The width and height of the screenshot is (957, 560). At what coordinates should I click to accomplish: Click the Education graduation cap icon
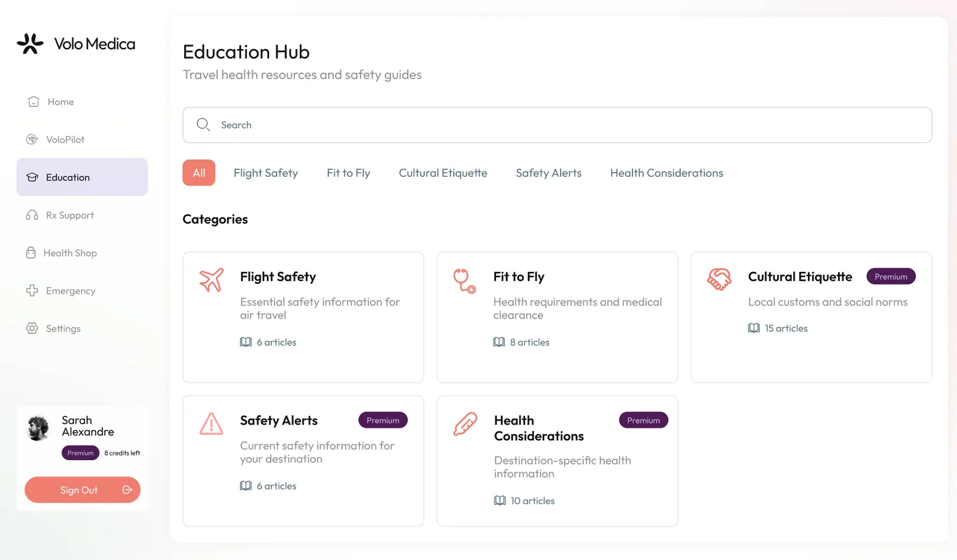[32, 178]
